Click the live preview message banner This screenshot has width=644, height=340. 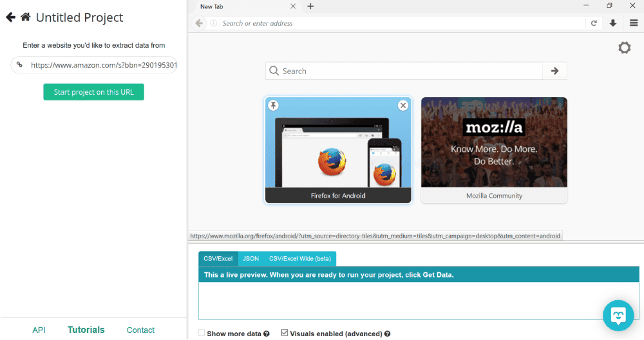(419, 275)
